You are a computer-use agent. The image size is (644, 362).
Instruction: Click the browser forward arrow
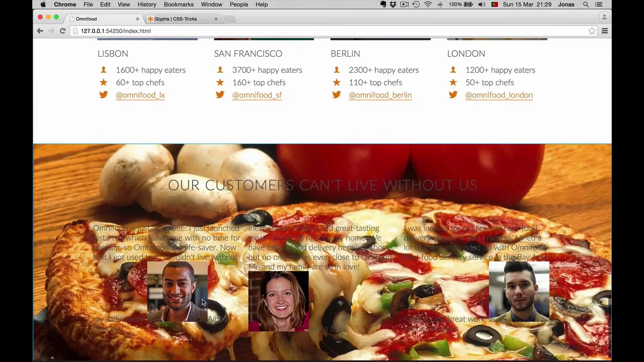[51, 31]
